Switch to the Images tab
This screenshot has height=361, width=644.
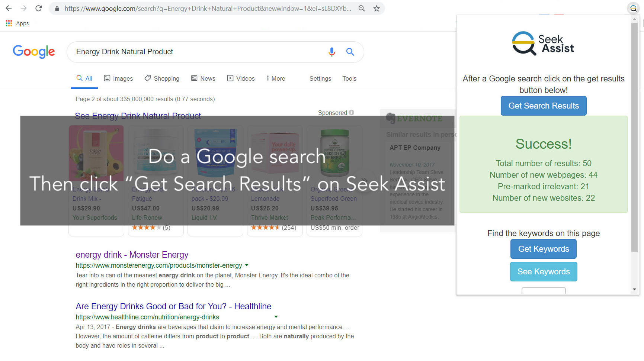click(118, 78)
